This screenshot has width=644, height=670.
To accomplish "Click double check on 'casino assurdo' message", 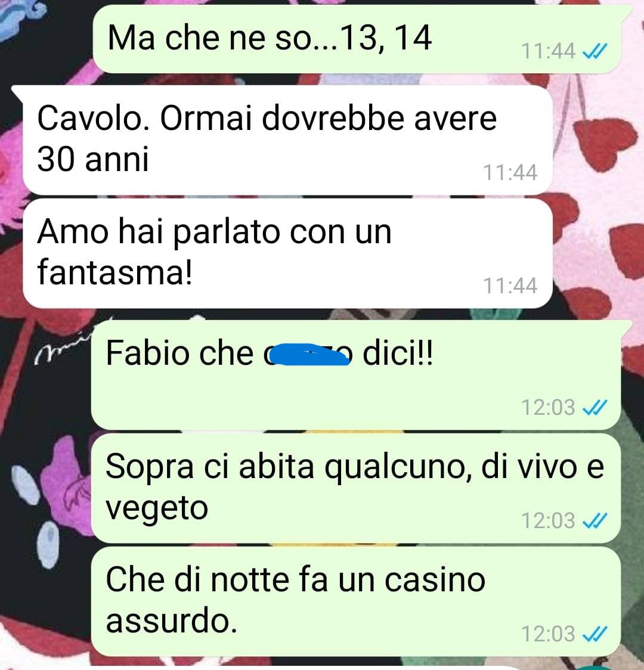I will point(595,634).
